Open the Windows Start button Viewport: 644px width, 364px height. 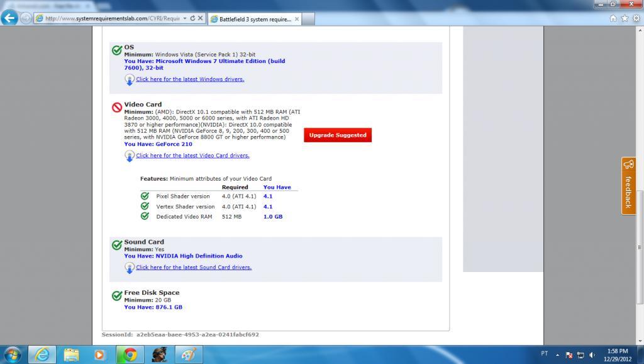pyautogui.click(x=12, y=355)
